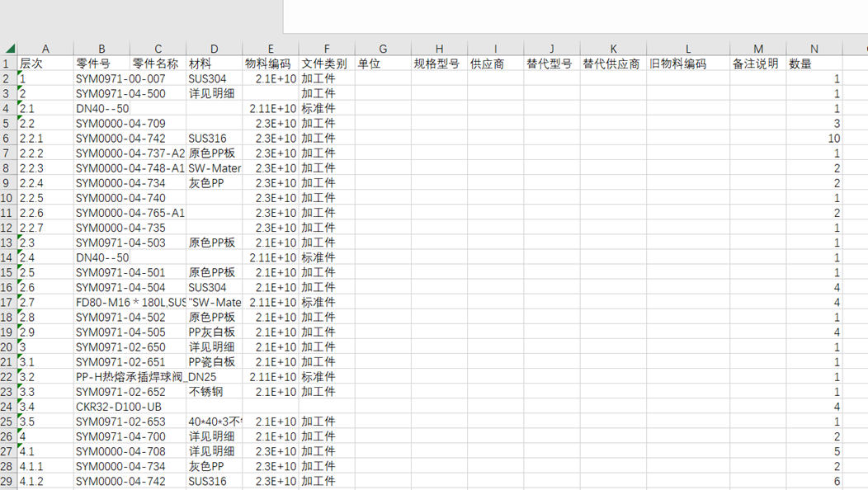Click the 单位 header cell

pyautogui.click(x=383, y=64)
